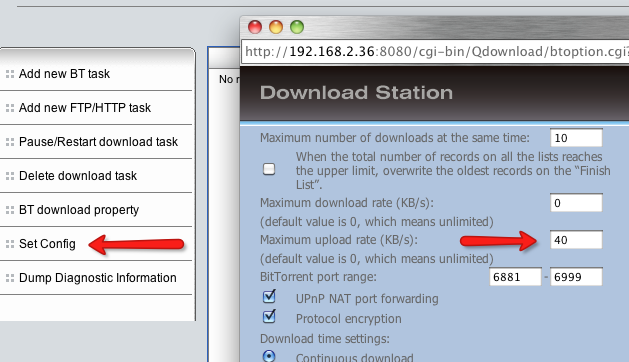Choose Delete download task
Screen dimensions: 629x362
coord(78,176)
